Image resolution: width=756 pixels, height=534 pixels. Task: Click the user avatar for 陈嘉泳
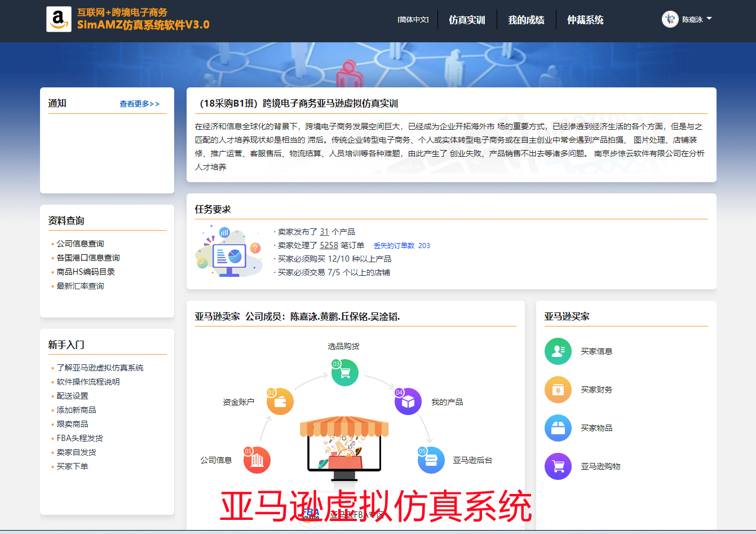point(670,19)
